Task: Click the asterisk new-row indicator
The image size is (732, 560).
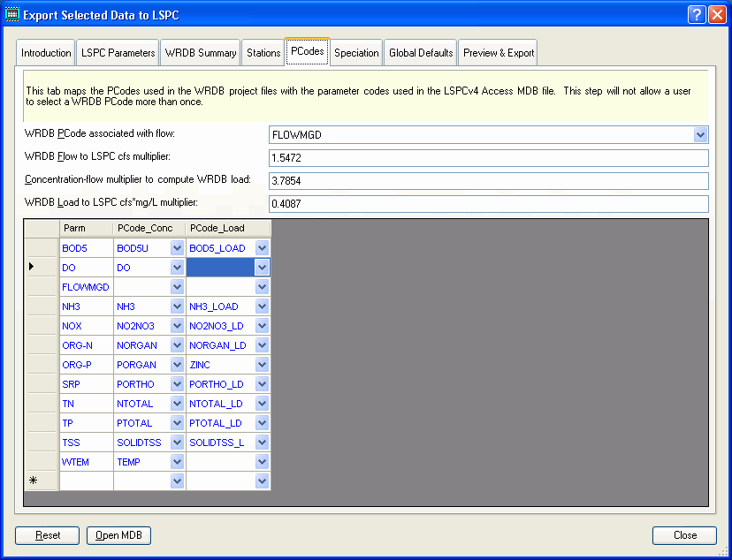Action: [x=32, y=481]
